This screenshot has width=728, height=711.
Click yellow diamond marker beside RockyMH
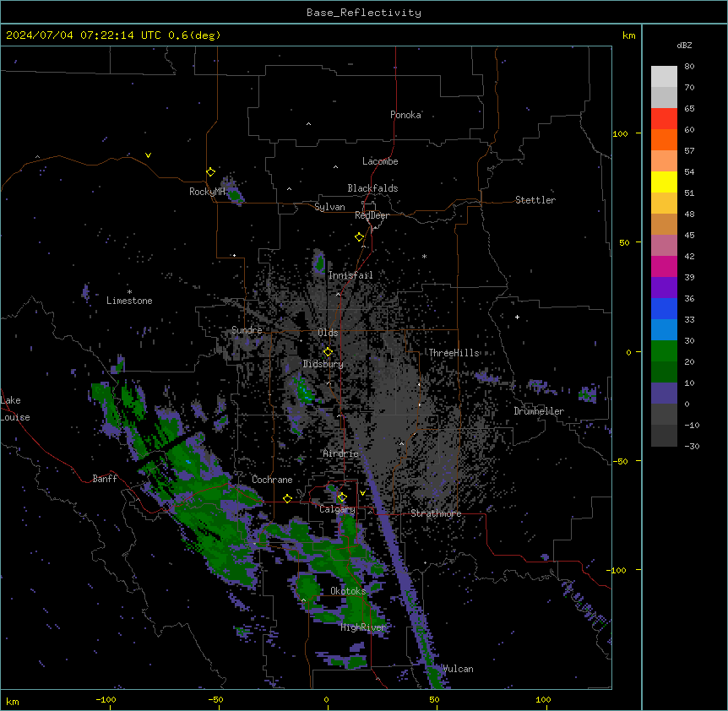click(210, 171)
